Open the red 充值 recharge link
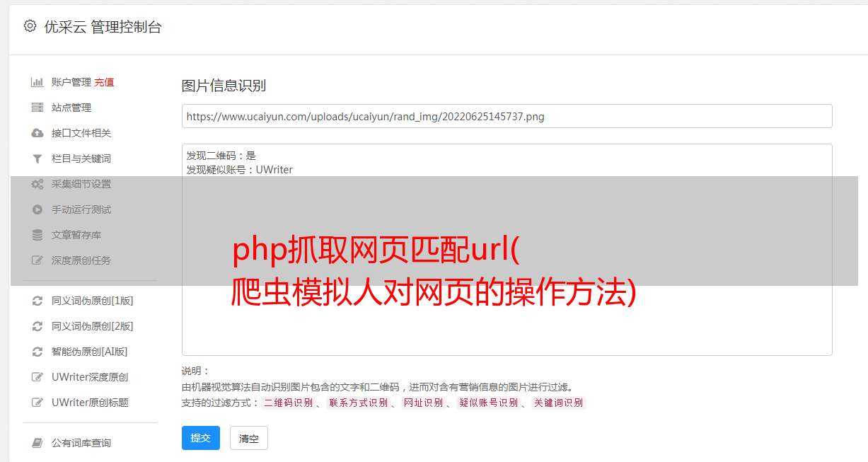868x462 pixels. (104, 82)
